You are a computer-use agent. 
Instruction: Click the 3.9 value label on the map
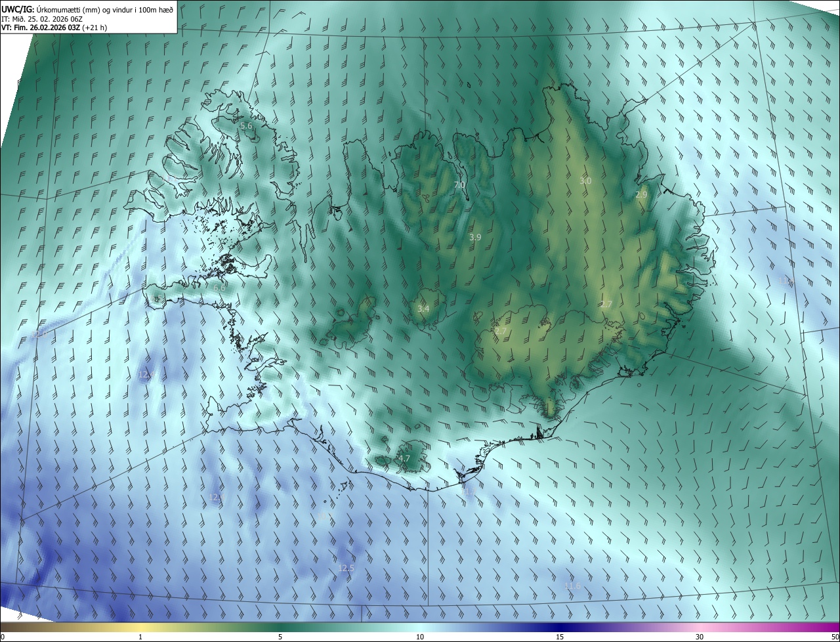(476, 237)
